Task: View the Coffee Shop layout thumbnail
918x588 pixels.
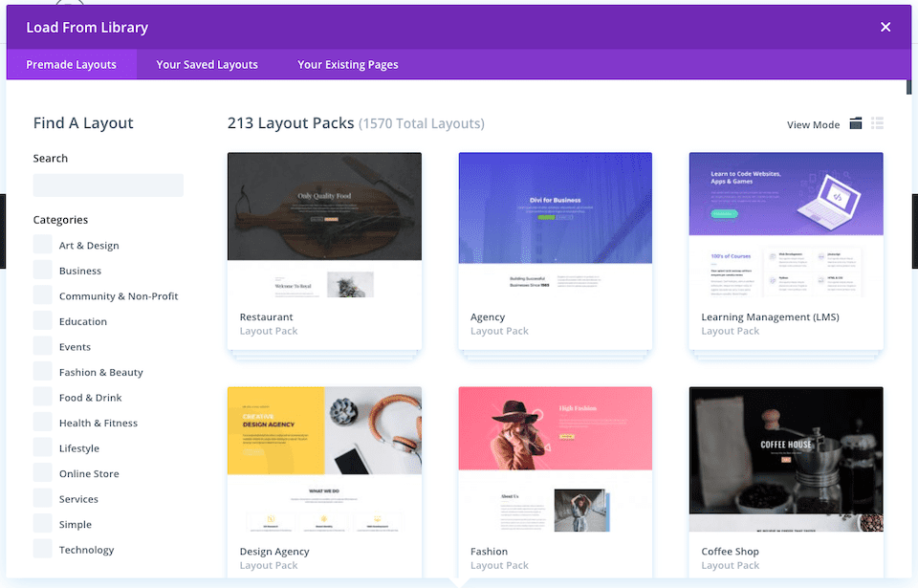Action: [x=785, y=459]
